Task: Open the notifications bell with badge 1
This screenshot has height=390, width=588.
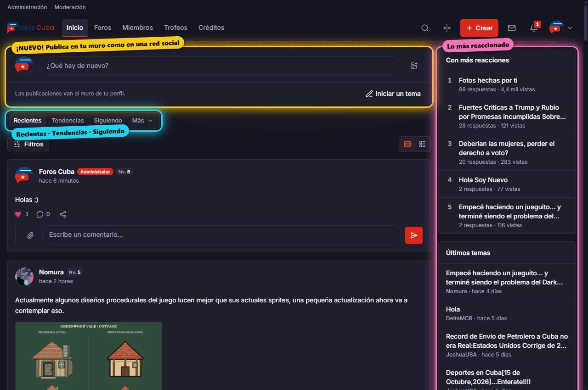Action: click(x=534, y=28)
